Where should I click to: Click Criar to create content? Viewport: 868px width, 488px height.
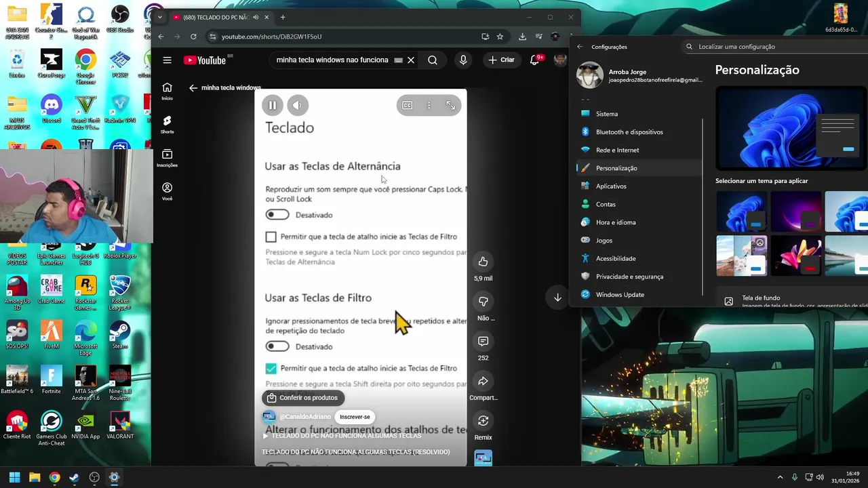pyautogui.click(x=501, y=60)
